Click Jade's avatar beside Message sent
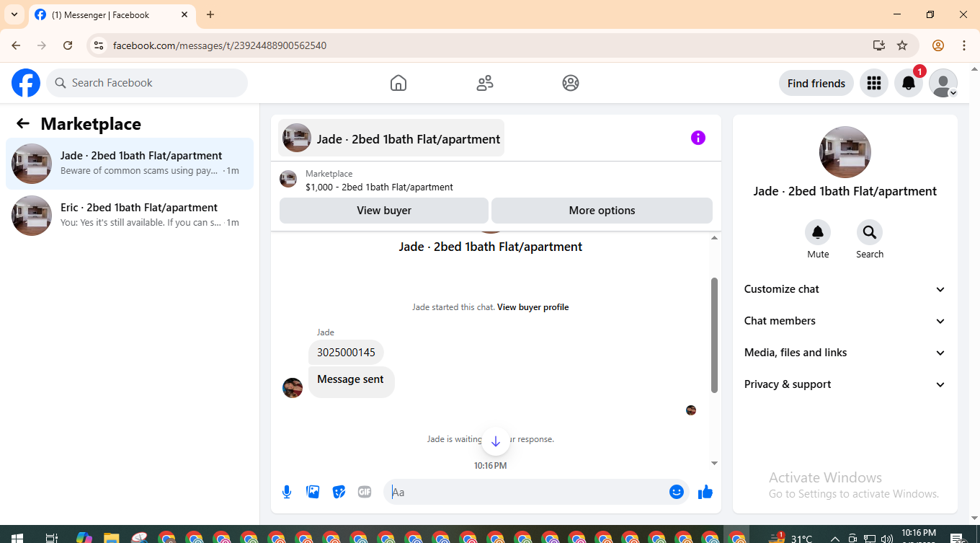This screenshot has height=543, width=980. click(293, 388)
